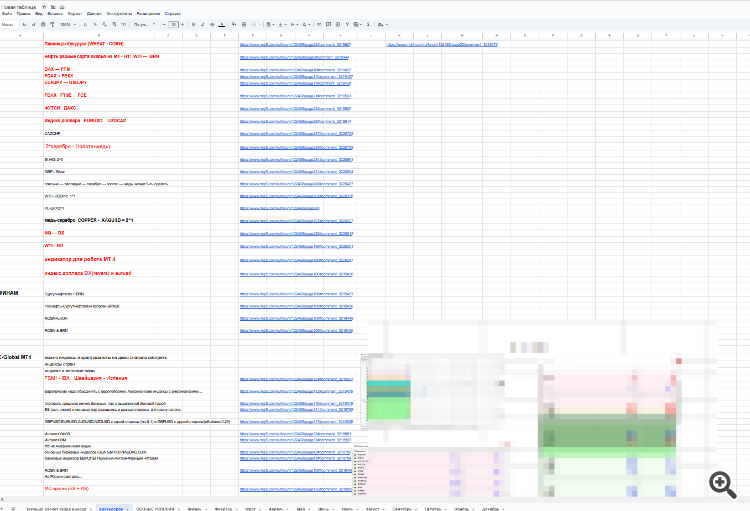Click the cloud save status icon
This screenshot has height=511, width=750.
coord(62,7)
